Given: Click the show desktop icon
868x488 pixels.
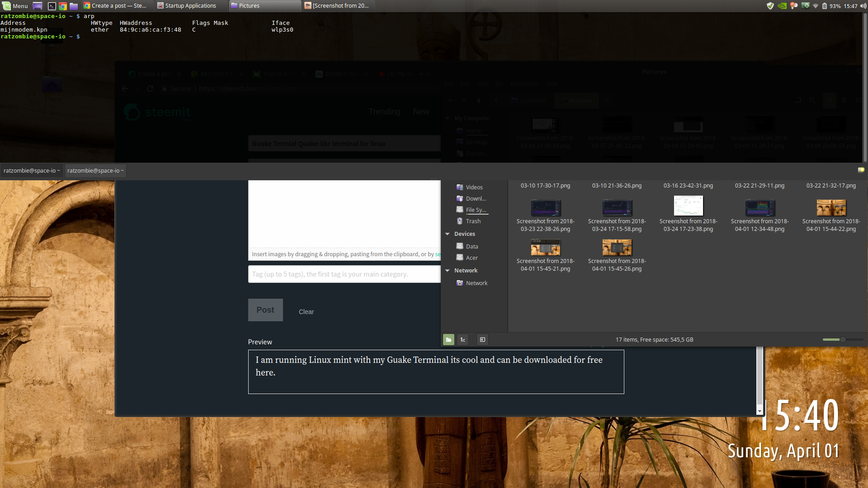Looking at the screenshot, I should [38, 6].
